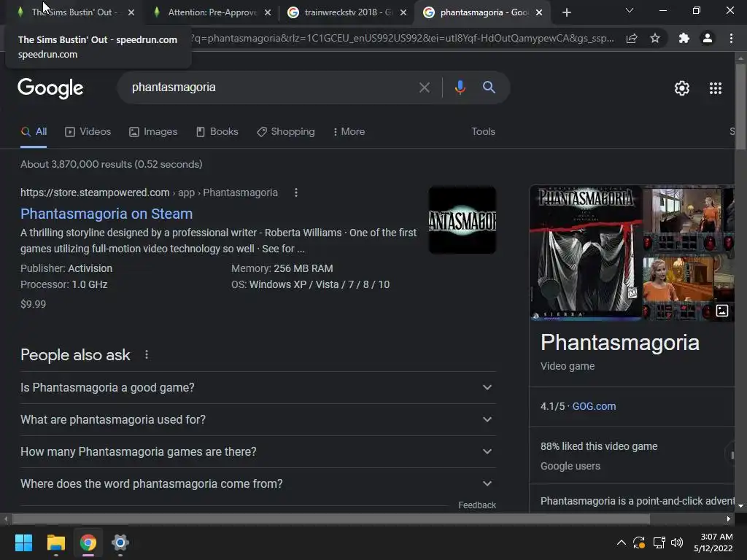Click Chrome icon in taskbar

(x=88, y=542)
